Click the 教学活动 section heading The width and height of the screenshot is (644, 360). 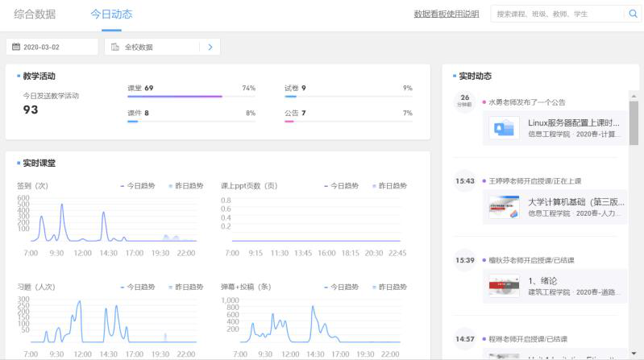tap(39, 76)
